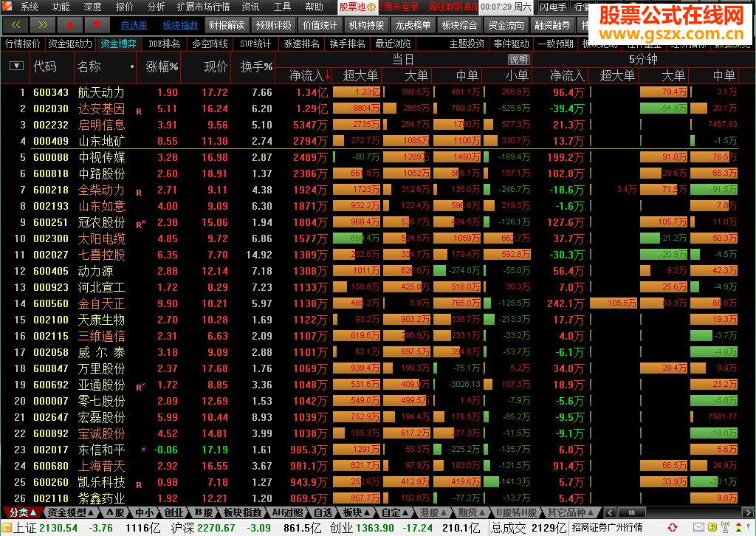Click the antenna signal icon in status bar
The width and height of the screenshot is (756, 536).
pyautogui.click(x=725, y=528)
